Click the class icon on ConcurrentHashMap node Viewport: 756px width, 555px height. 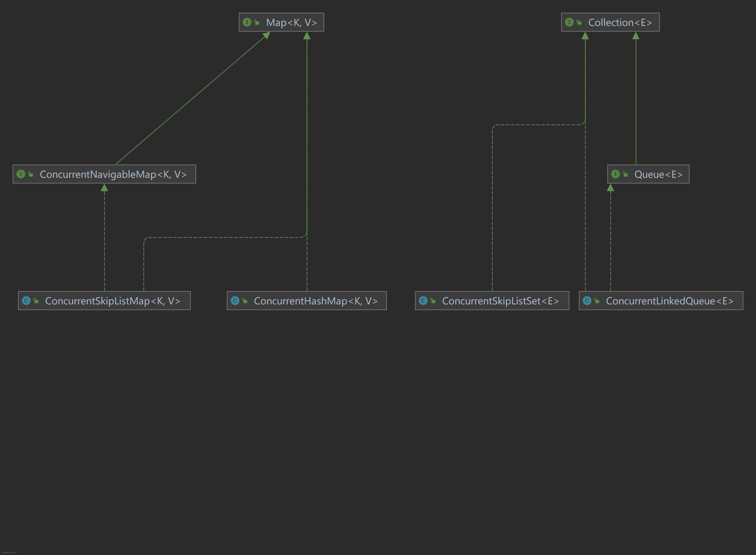[235, 301]
